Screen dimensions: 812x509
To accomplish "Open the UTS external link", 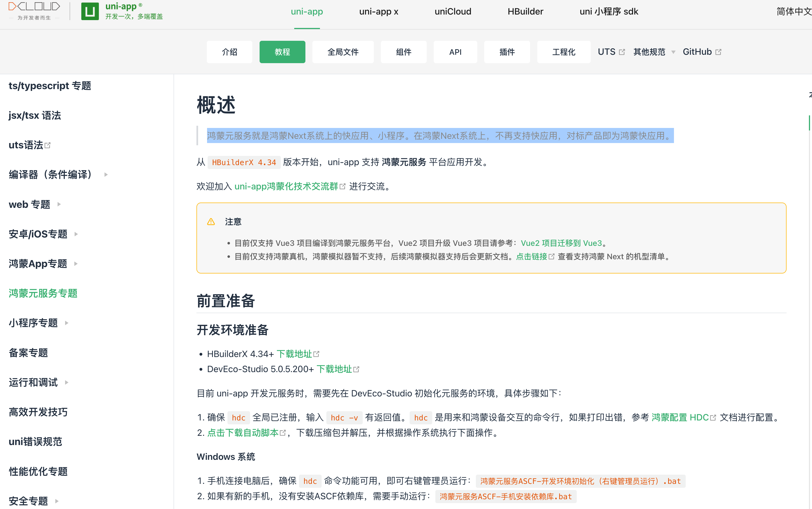I will [x=611, y=52].
